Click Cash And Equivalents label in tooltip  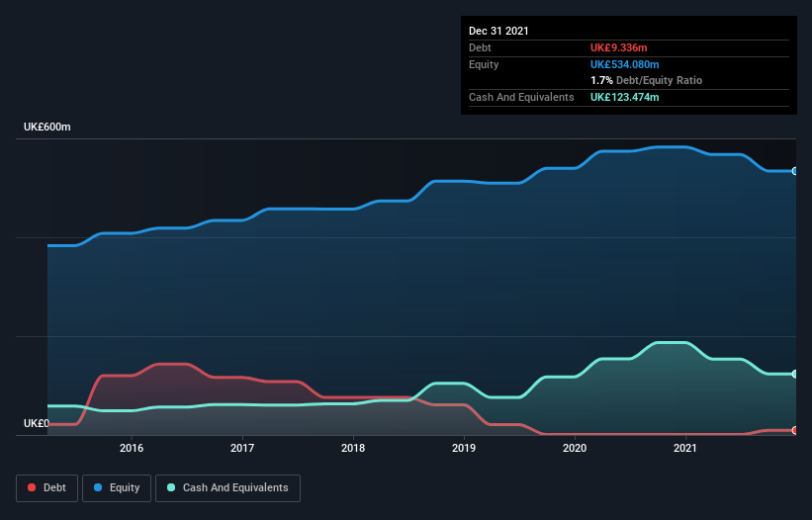[521, 97]
